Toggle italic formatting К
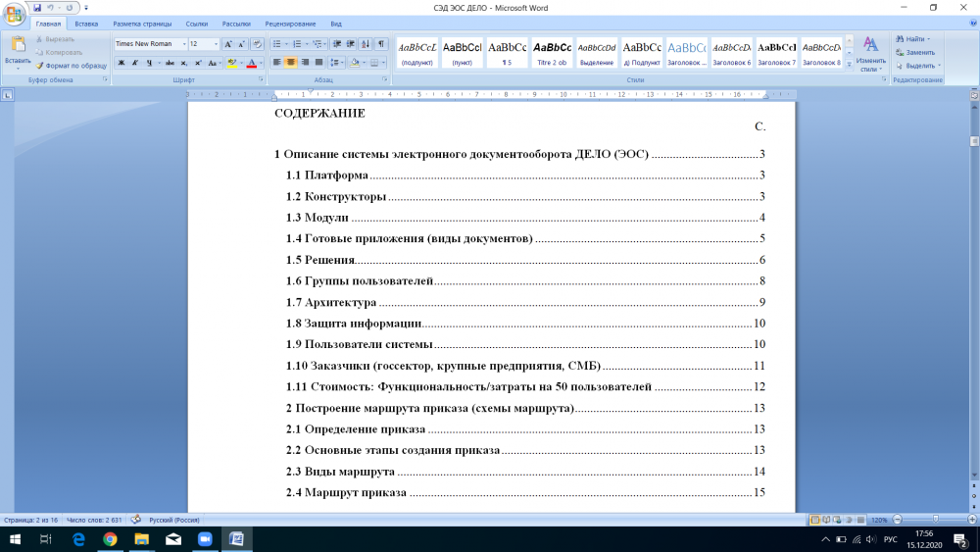Viewport: 980px width, 552px height. (135, 63)
